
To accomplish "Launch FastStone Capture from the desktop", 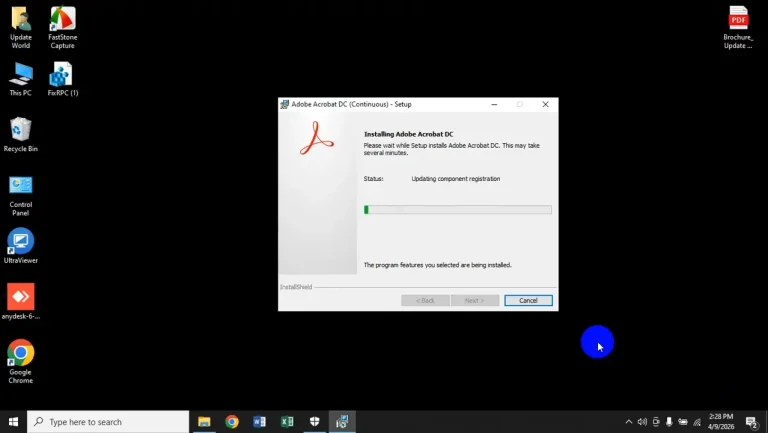I will 63,27.
